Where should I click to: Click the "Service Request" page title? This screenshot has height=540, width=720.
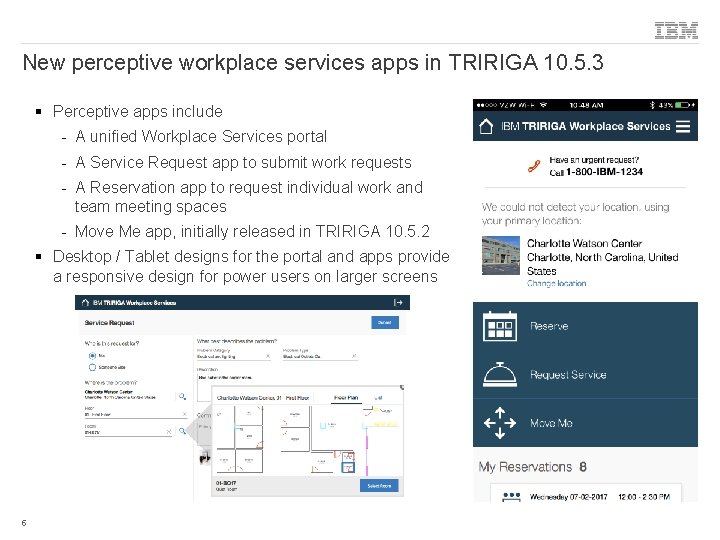pyautogui.click(x=109, y=323)
